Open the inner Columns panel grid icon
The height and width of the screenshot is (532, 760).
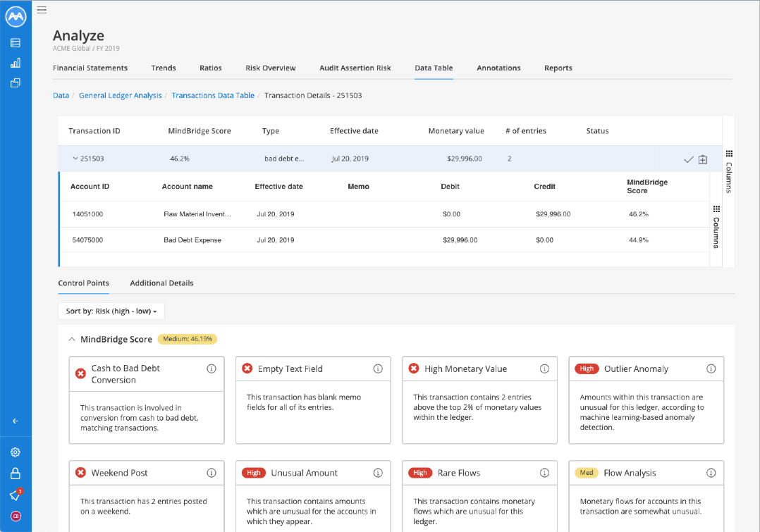coord(716,209)
